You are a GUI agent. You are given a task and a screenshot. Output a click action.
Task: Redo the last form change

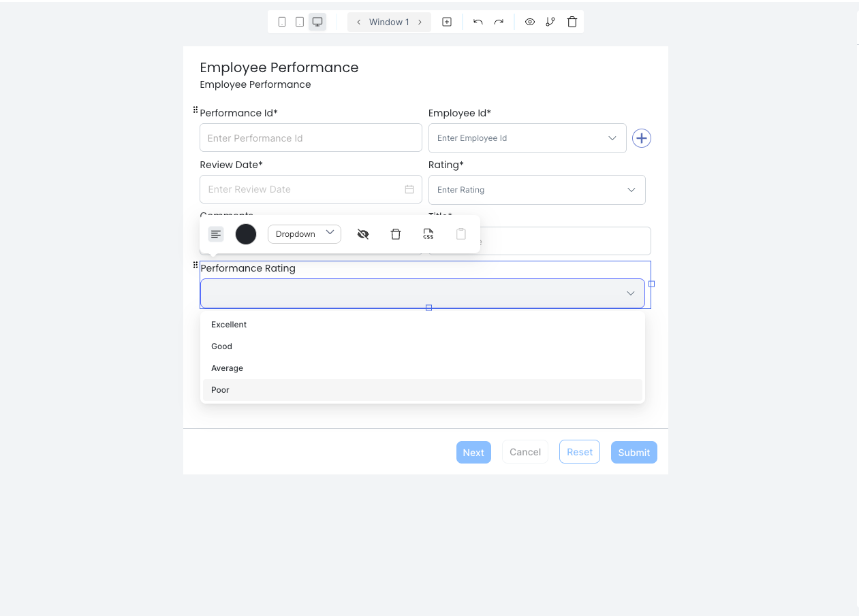coord(498,21)
